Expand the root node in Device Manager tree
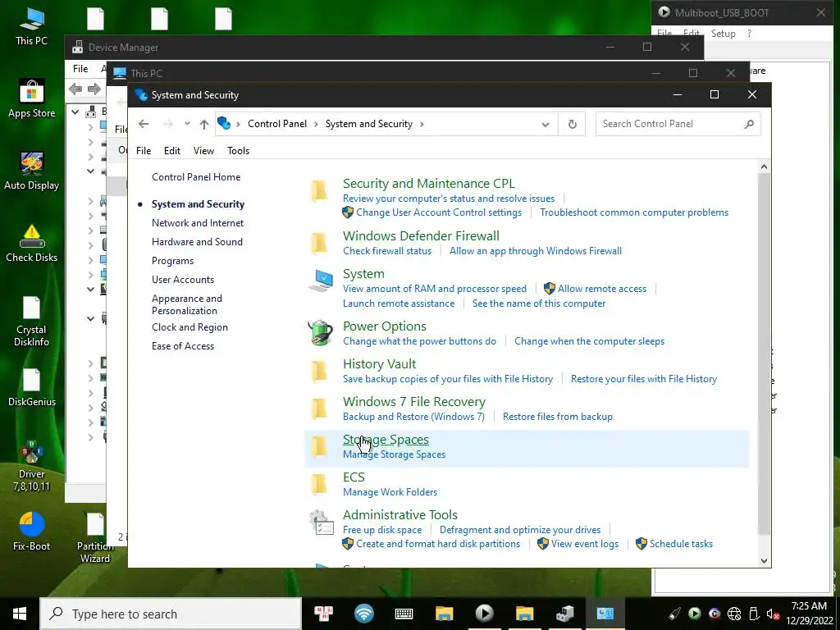Image resolution: width=840 pixels, height=630 pixels. pyautogui.click(x=75, y=112)
